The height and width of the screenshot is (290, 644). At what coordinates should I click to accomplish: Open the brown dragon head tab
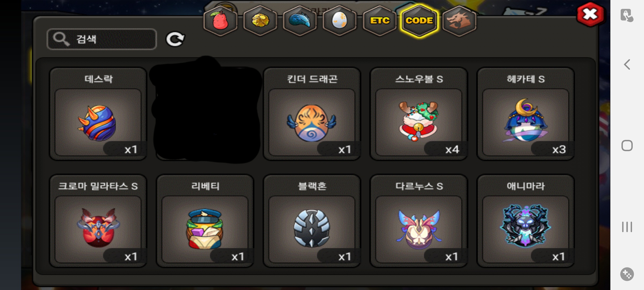[x=459, y=21]
